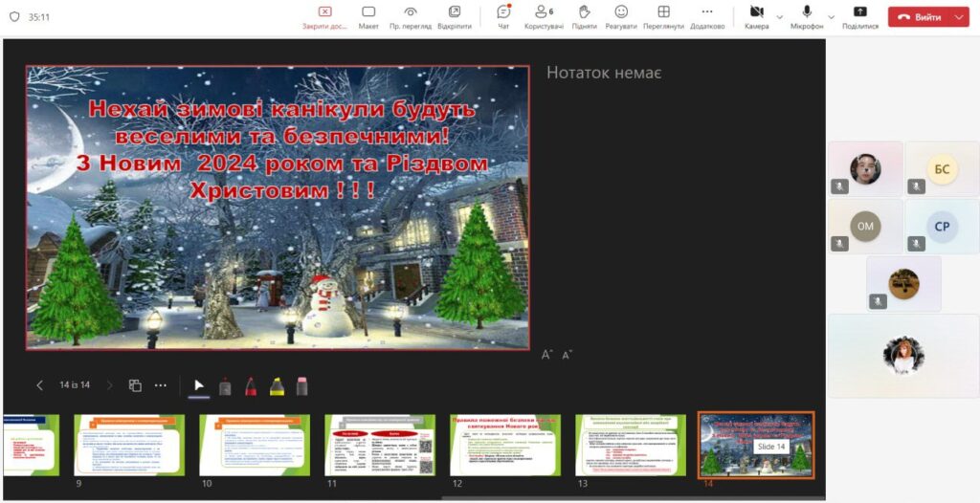Expand microphone options dropdown arrow
980x503 pixels.
tap(831, 17)
